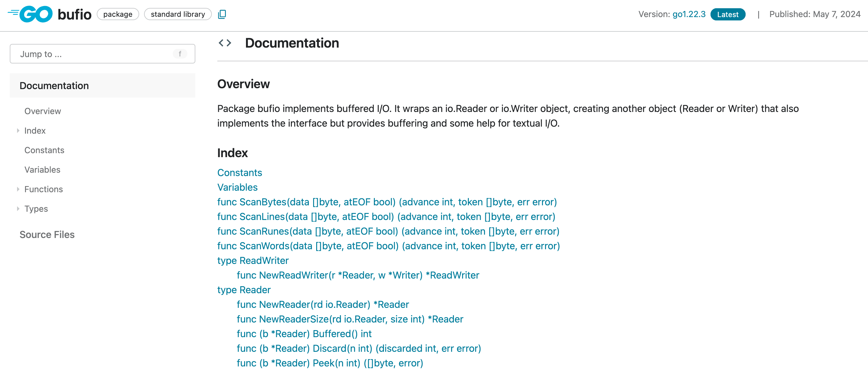Click the Go logo icon
The image size is (868, 371).
(x=31, y=14)
